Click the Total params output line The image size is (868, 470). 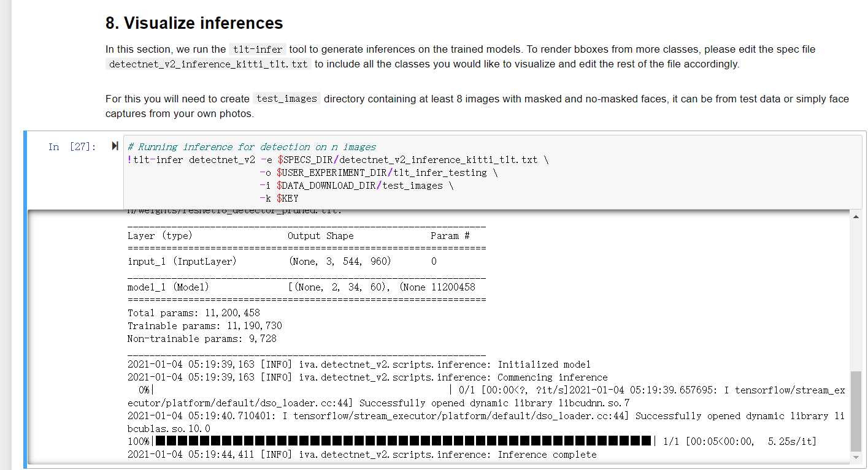coord(193,313)
